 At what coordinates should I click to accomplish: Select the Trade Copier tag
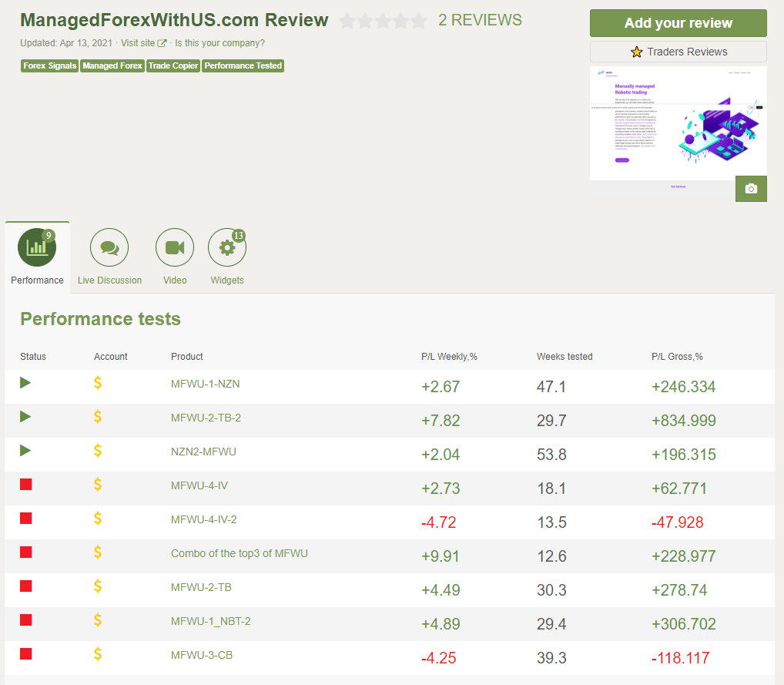point(173,66)
